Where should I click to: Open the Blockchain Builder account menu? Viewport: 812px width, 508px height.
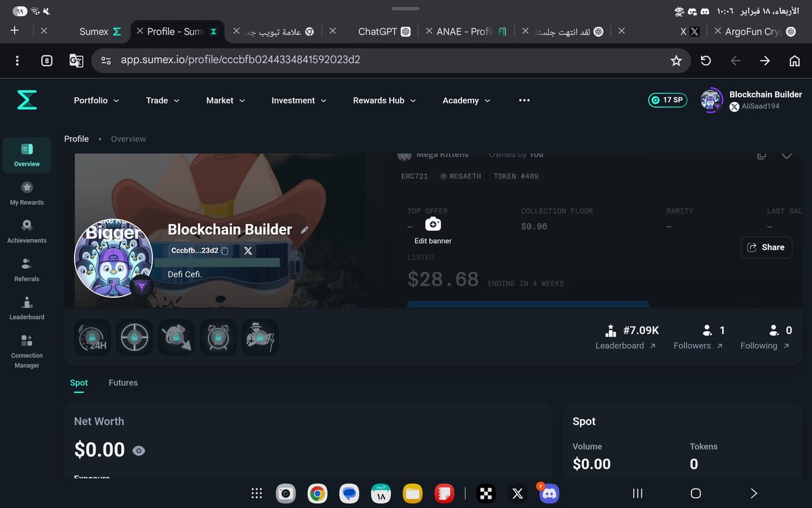coord(751,100)
